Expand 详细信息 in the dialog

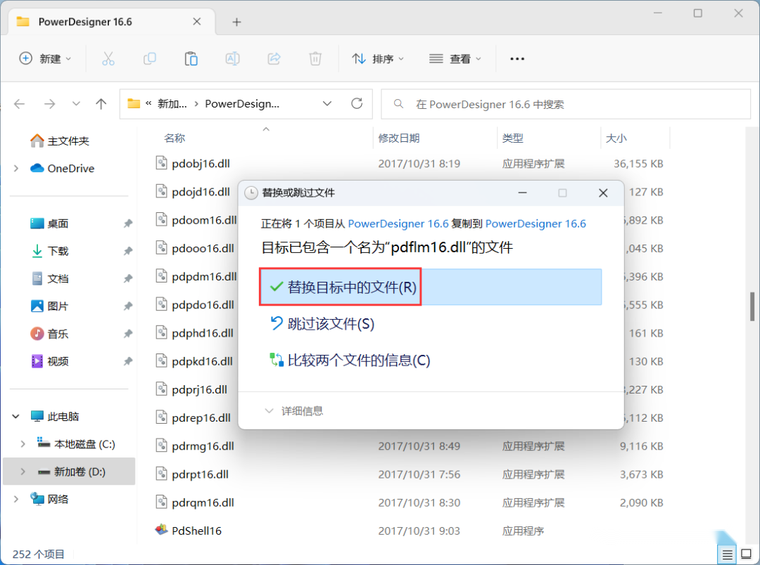[x=294, y=411]
